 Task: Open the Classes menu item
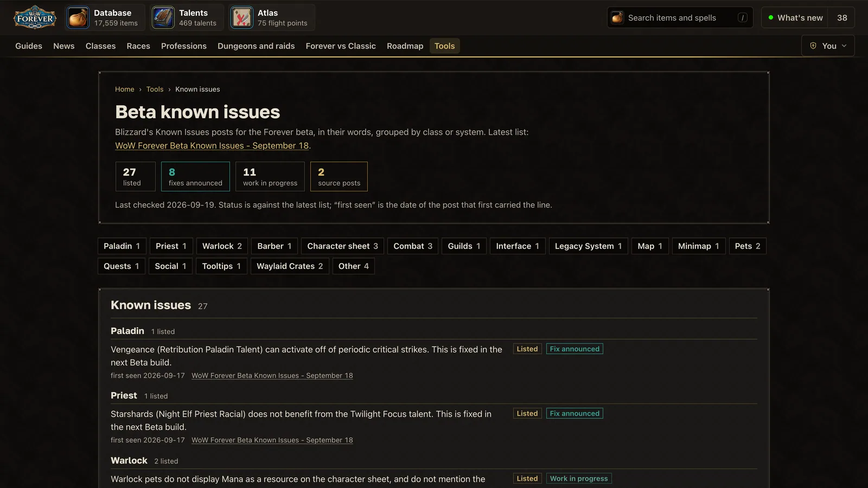point(100,46)
